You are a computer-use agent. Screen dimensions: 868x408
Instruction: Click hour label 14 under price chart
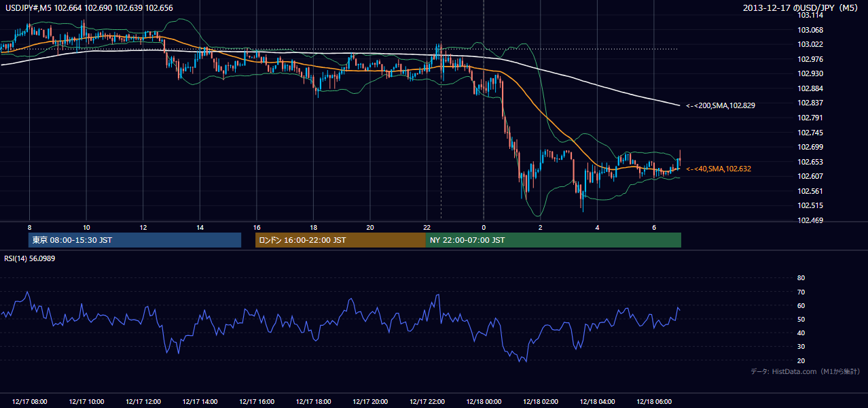click(200, 227)
